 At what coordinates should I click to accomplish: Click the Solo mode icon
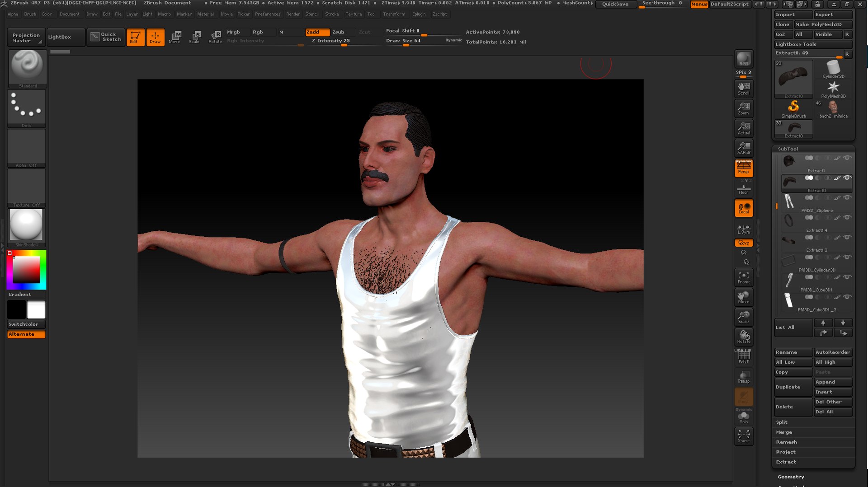pos(744,417)
